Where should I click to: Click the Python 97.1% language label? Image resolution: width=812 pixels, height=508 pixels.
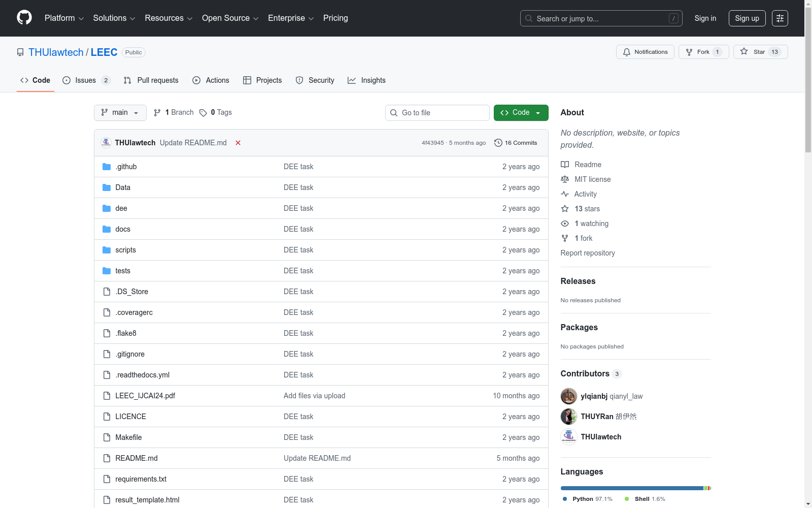point(588,499)
